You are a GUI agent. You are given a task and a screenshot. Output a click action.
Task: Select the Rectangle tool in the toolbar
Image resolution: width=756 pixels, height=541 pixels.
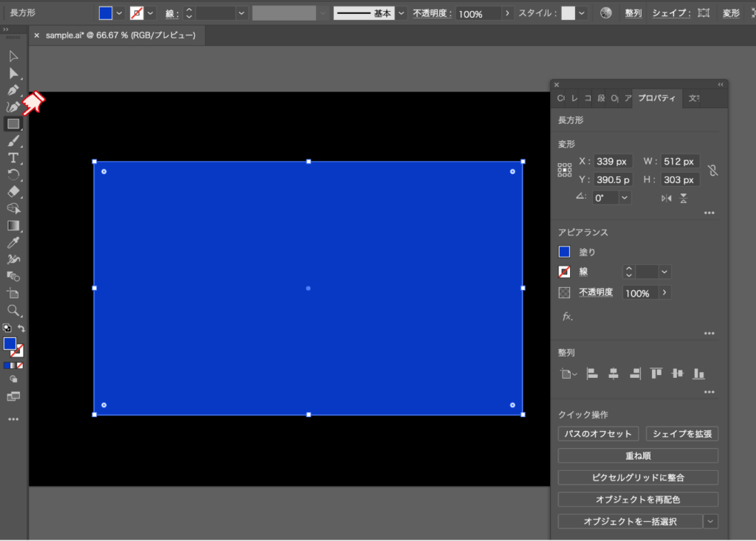coord(13,124)
